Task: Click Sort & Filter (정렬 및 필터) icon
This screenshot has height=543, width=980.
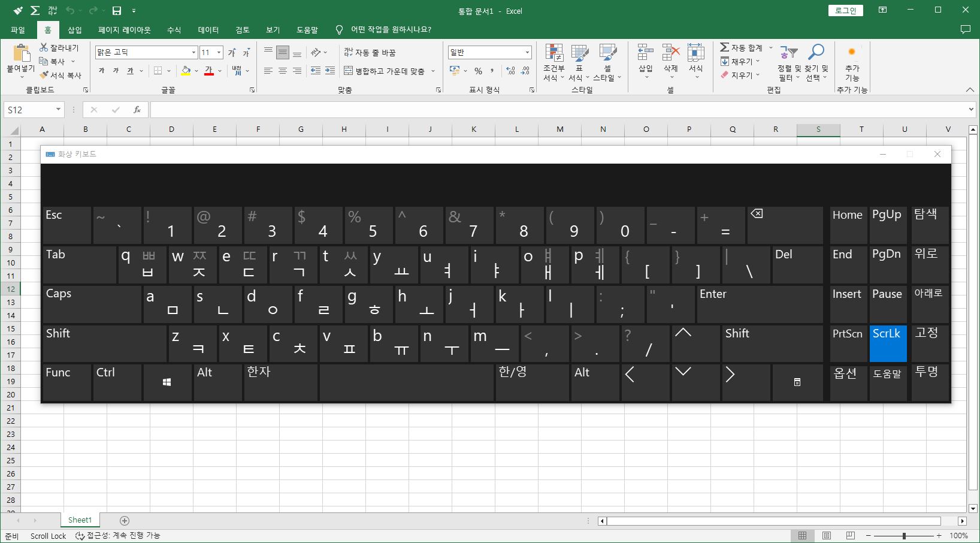Action: pos(788,53)
